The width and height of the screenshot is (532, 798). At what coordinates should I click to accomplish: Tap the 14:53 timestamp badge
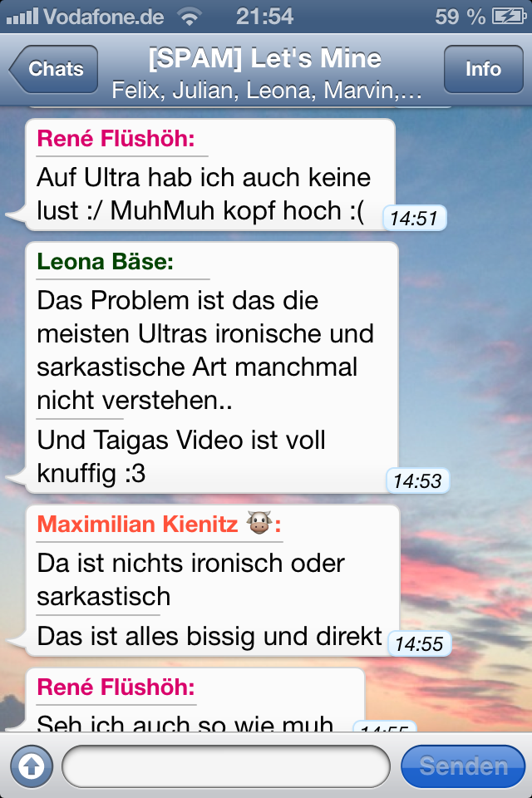(x=417, y=481)
